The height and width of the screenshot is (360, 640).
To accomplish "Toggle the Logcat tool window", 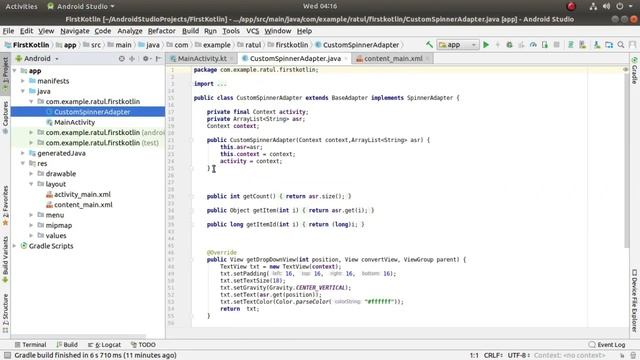I will pyautogui.click(x=104, y=344).
